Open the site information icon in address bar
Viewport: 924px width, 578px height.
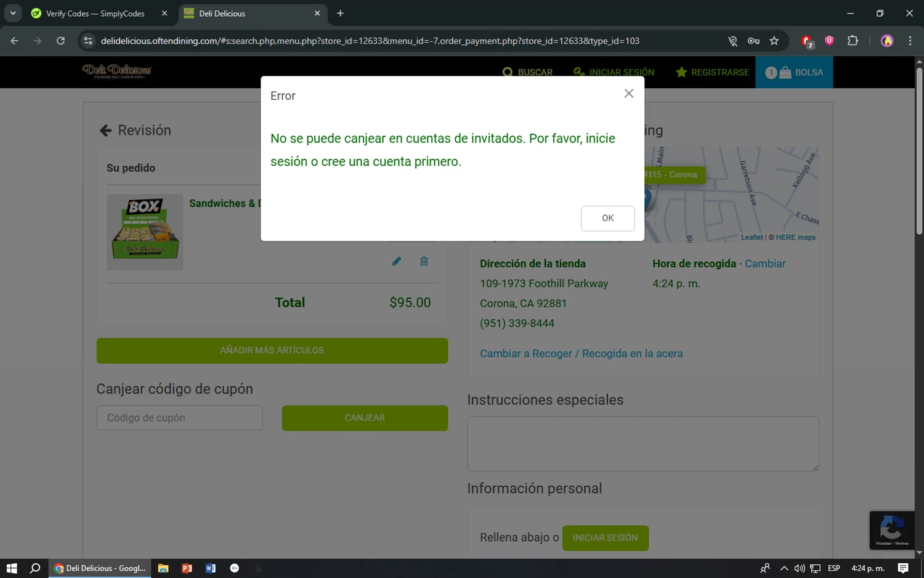[x=88, y=41]
